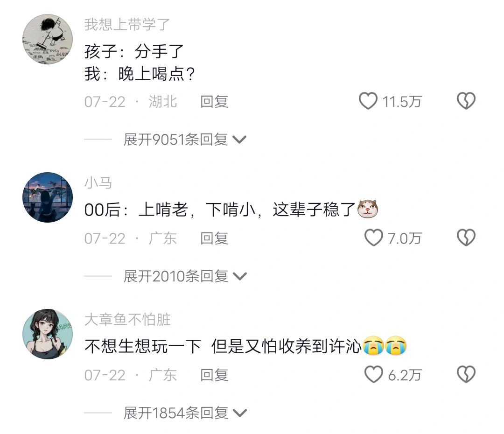This screenshot has width=504, height=434.
Task: Tap username 我想上带学了
Action: pyautogui.click(x=127, y=24)
